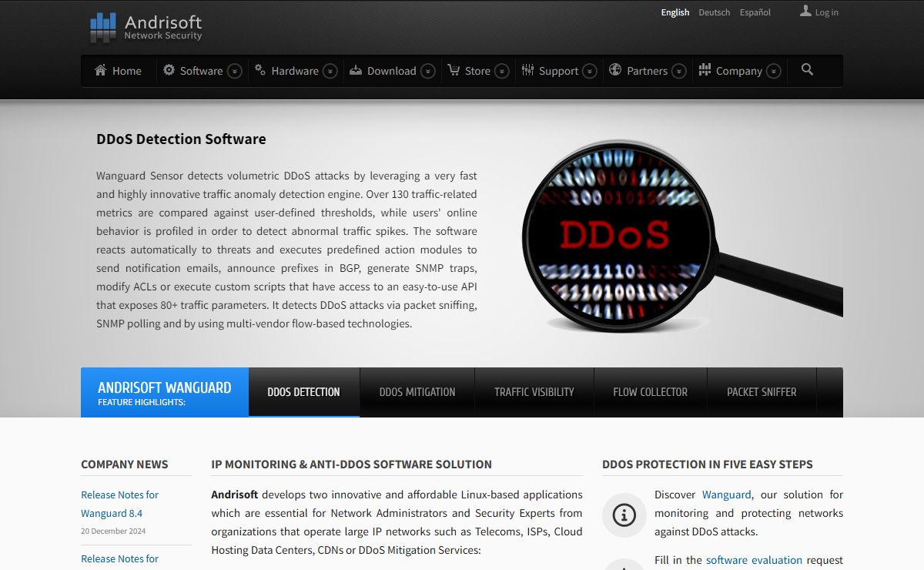Switch to Packet Sniffer tab
924x570 pixels.
[x=762, y=392]
